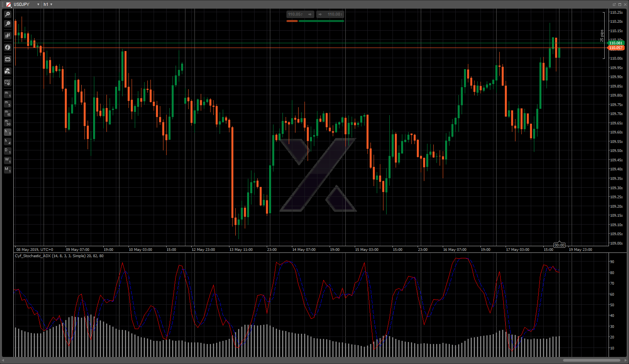Click the scrollbar right arrow
The image size is (629, 364).
625,360
